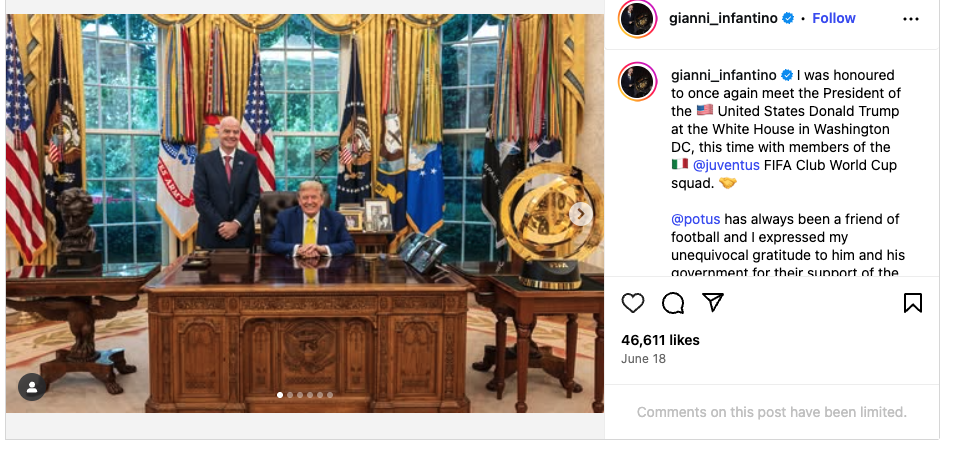This screenshot has width=958, height=449.
Task: Save post with bookmark icon
Action: (x=913, y=302)
